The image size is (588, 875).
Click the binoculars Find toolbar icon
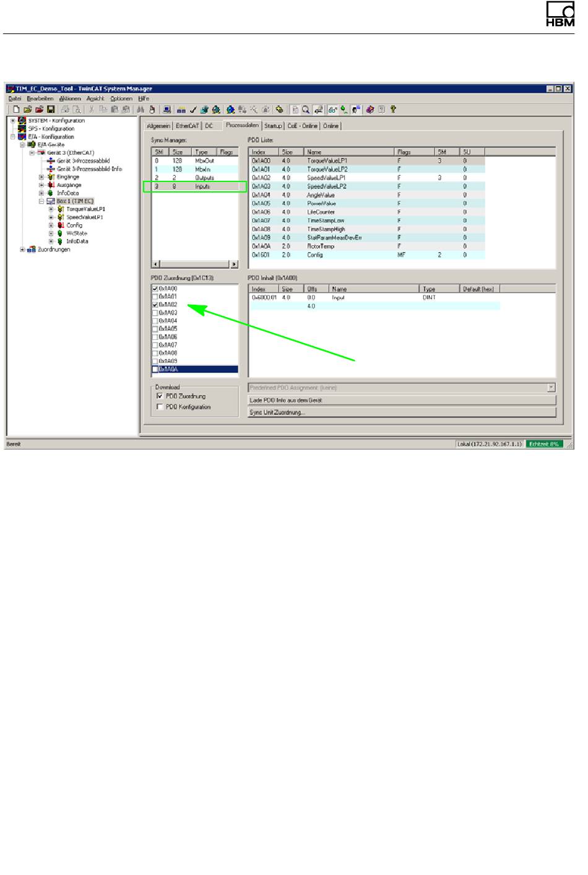[141, 110]
